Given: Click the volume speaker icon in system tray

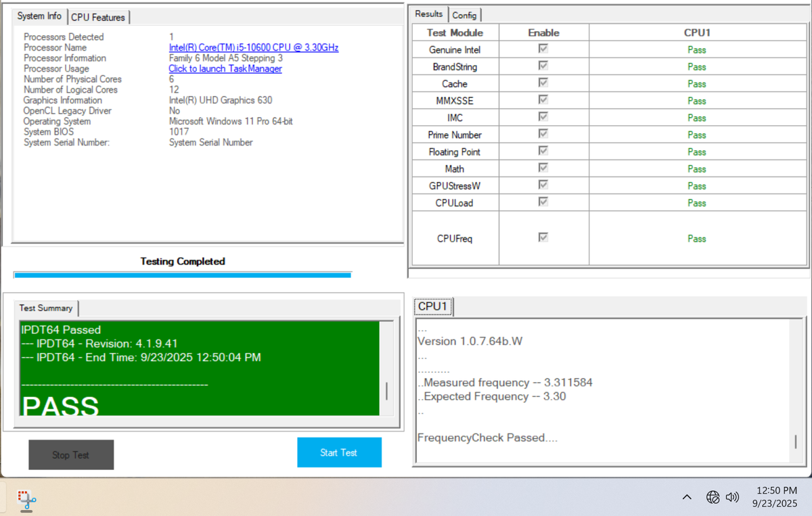Looking at the screenshot, I should [732, 497].
